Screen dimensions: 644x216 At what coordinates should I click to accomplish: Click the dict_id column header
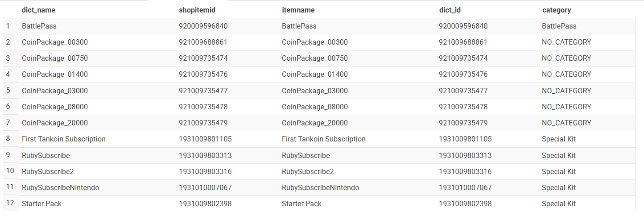(451, 10)
